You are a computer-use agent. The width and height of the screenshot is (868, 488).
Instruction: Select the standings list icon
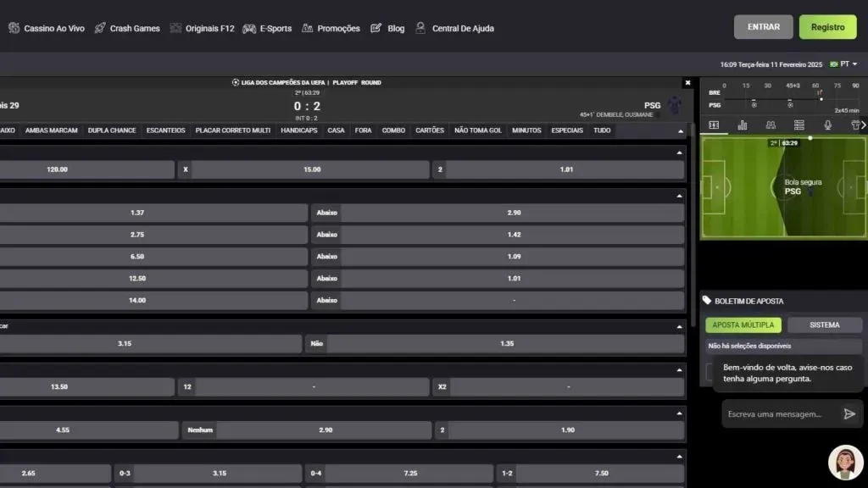(799, 125)
